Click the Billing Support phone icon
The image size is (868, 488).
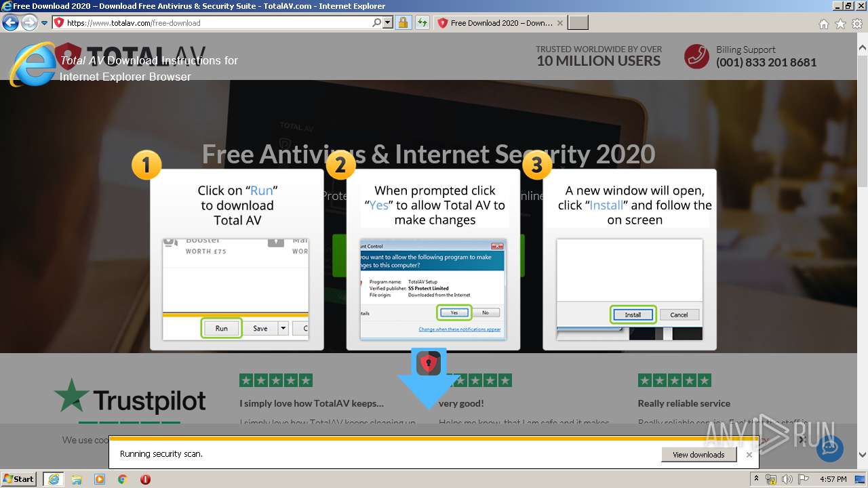click(696, 56)
